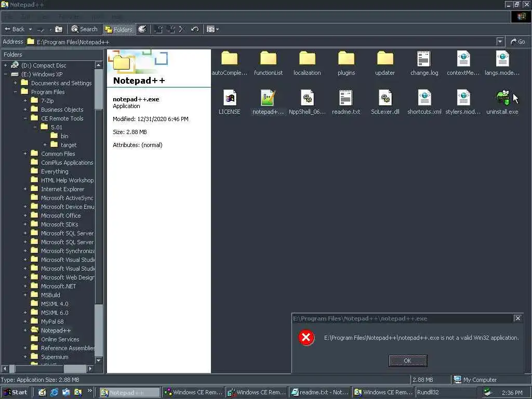Select the functionList folder
Viewport: 532px width, 399px height.
coord(269,63)
